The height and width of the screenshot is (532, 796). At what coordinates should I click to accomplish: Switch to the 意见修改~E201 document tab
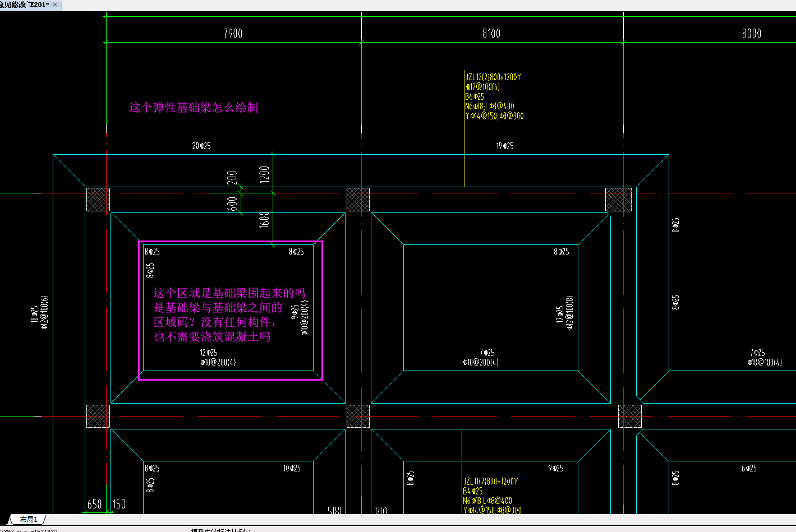(25, 4)
